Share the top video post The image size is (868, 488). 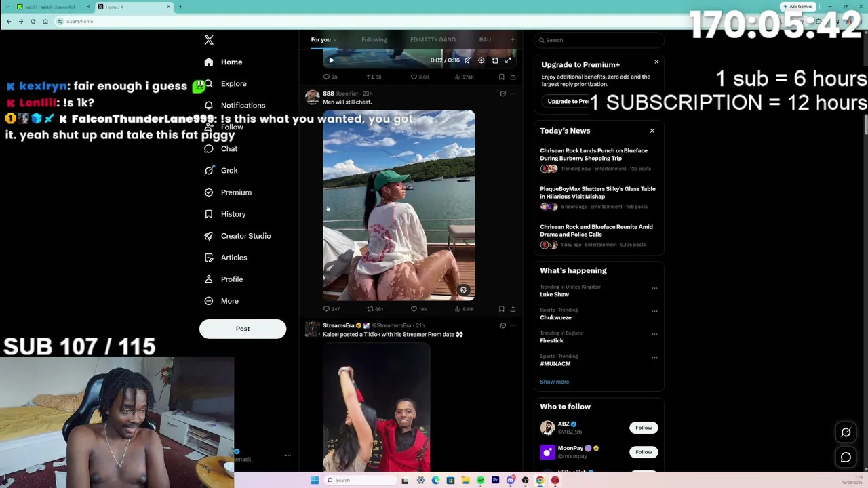coord(513,77)
